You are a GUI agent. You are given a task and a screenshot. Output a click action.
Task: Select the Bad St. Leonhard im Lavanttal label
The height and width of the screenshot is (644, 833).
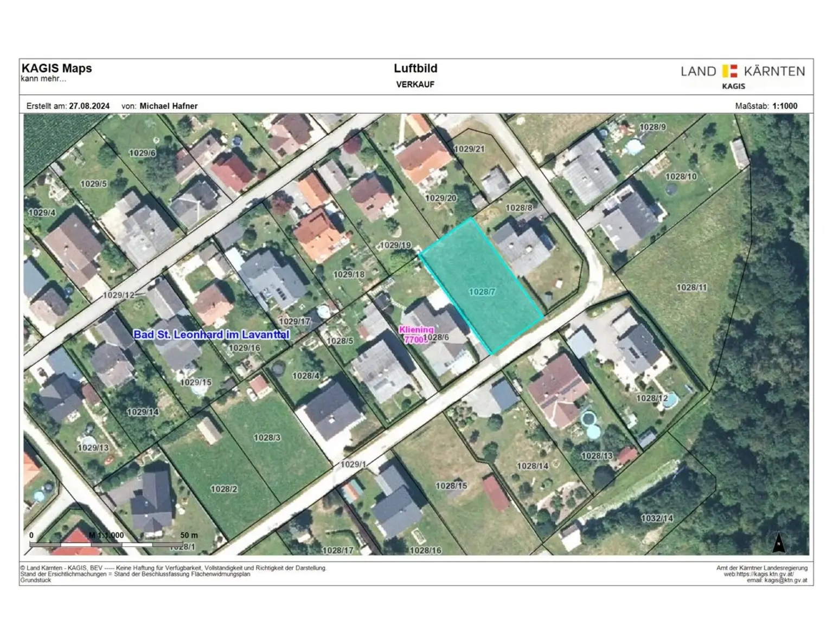[x=212, y=334]
